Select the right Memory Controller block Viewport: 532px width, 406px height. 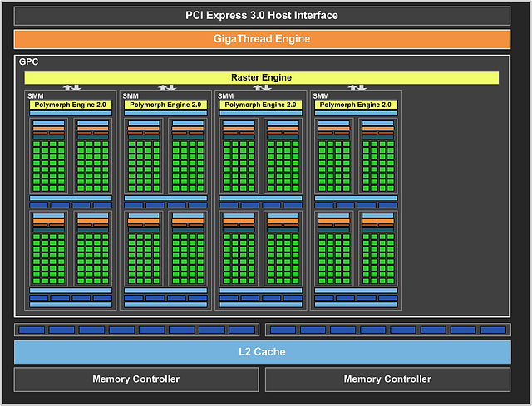point(388,379)
